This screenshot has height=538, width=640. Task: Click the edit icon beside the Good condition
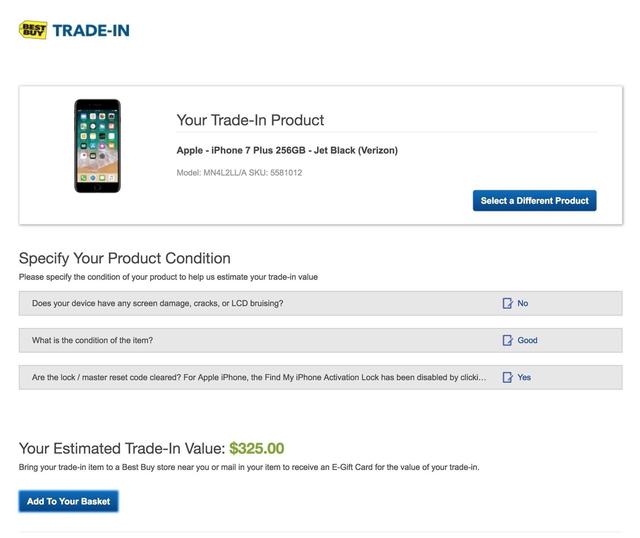(508, 340)
